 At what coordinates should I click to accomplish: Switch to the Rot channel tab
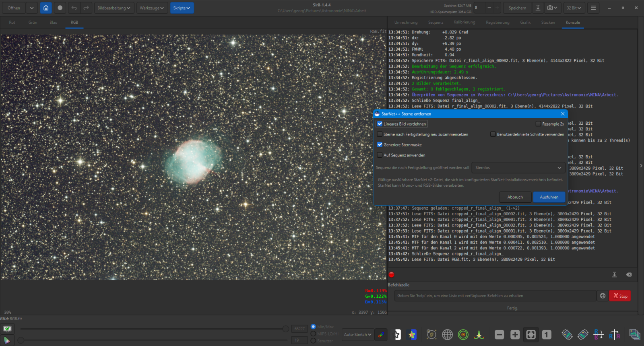point(12,23)
